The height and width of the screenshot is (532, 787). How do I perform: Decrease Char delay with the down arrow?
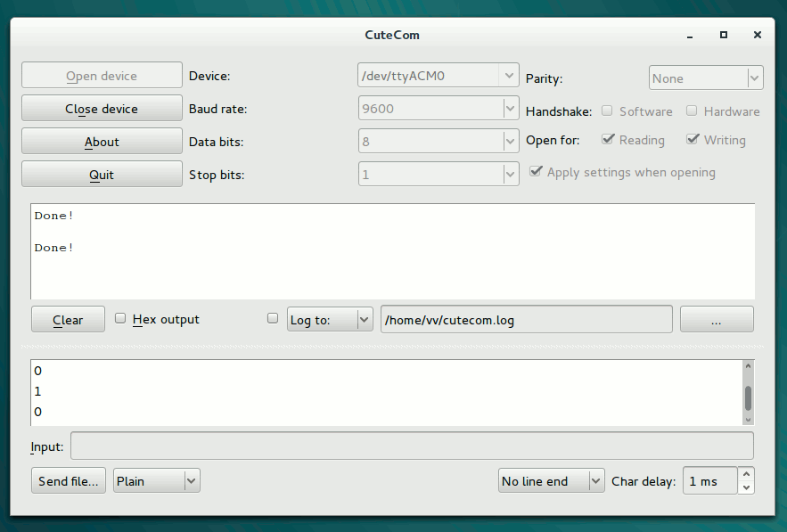pos(747,487)
